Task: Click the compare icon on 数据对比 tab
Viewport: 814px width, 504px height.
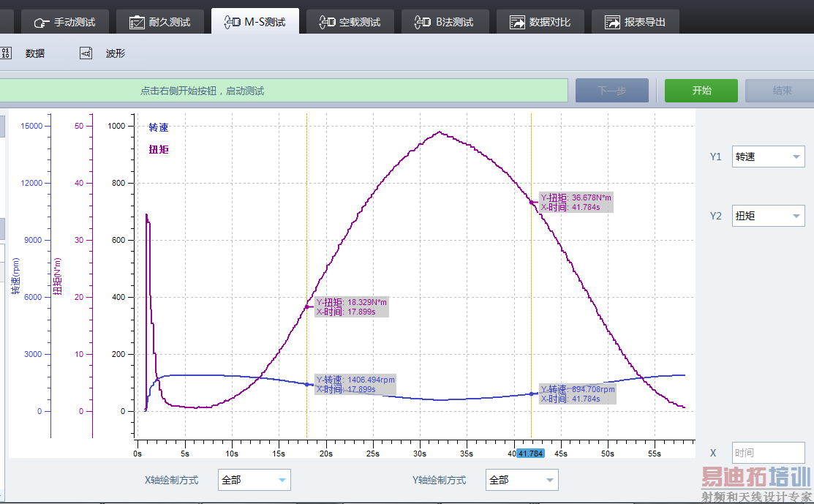Action: click(518, 23)
